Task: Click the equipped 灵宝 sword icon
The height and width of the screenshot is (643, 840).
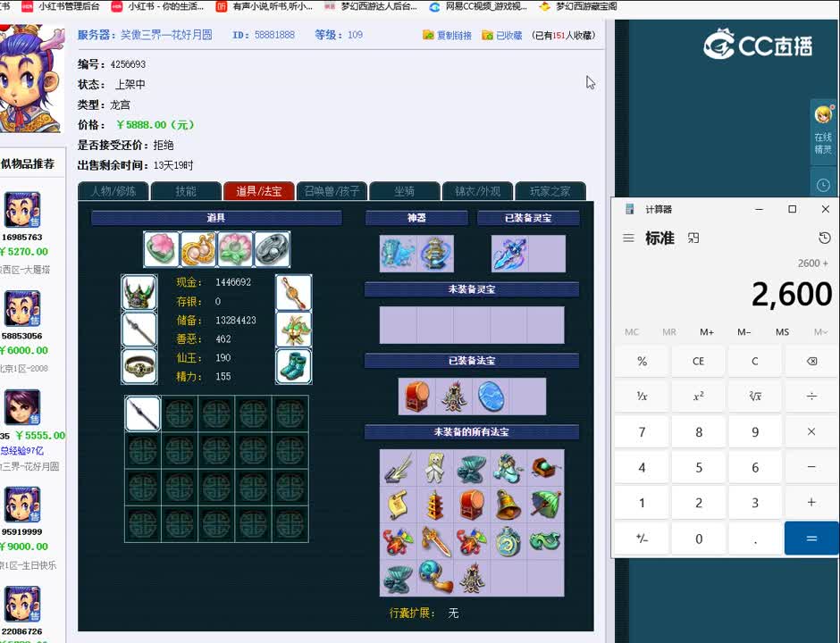Action: click(x=509, y=254)
